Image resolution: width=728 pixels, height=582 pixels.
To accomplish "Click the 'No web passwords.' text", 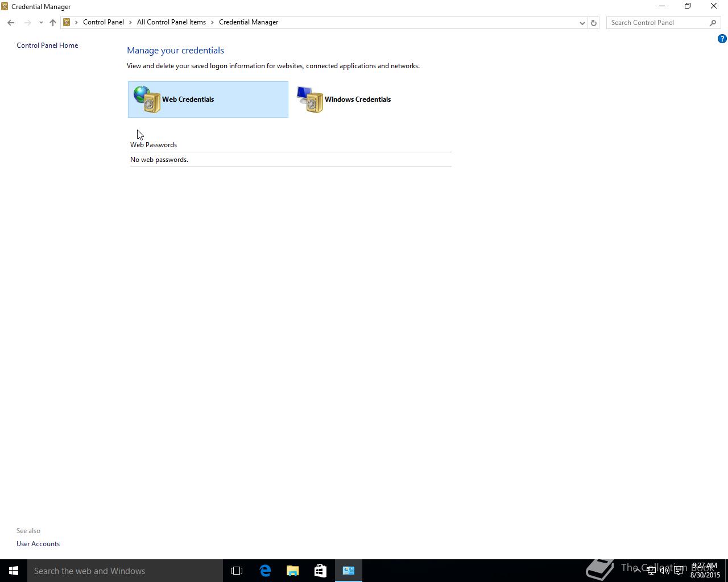I will tap(159, 160).
